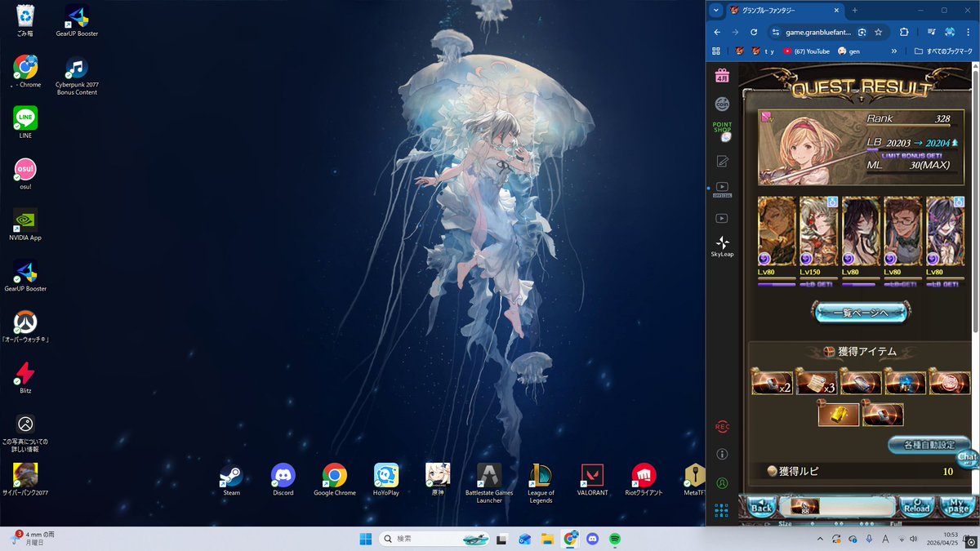Open a new Chrome tab
Screen dimensions: 980x551
pos(855,11)
